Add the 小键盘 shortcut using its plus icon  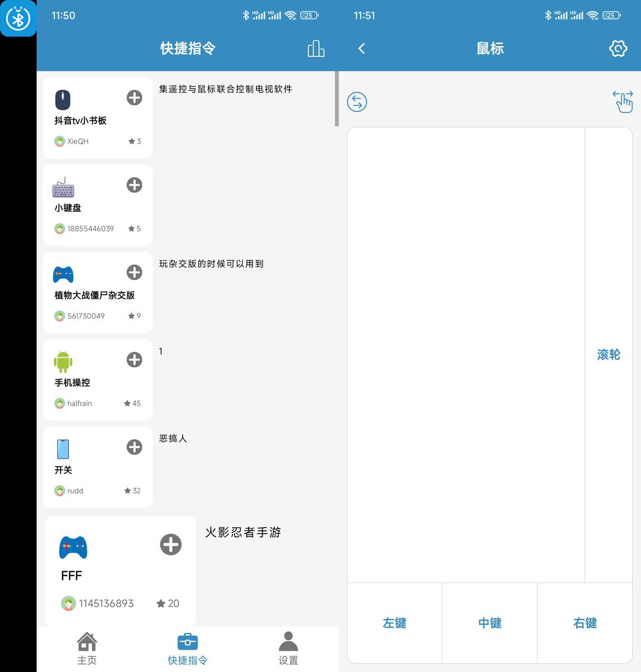(x=134, y=185)
